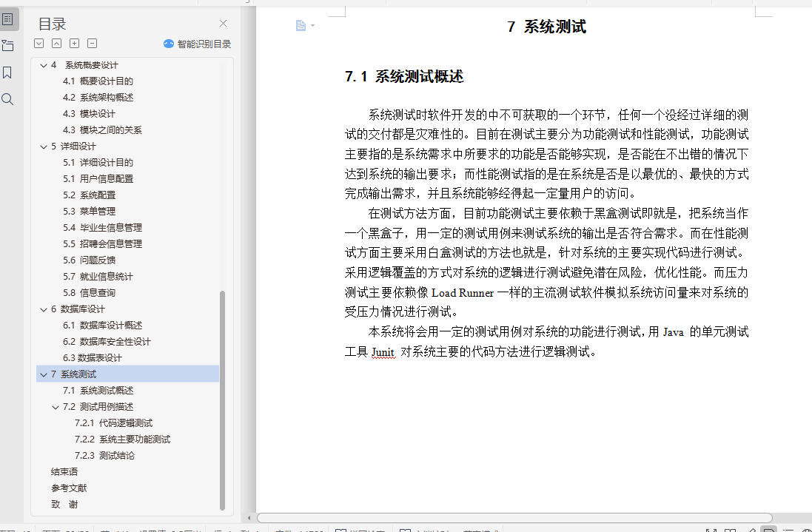Select outline entry 4.3 模块之间的关系
Image resolution: width=812 pixels, height=532 pixels.
coord(102,130)
